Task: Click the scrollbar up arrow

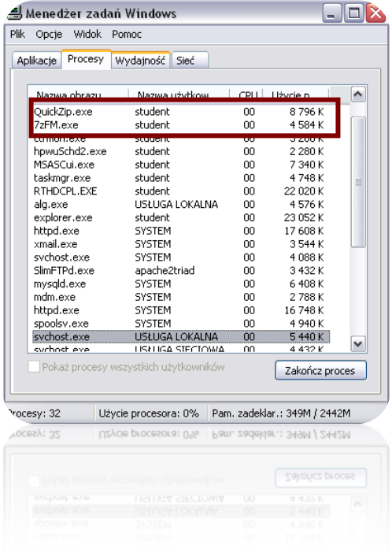Action: click(x=358, y=94)
